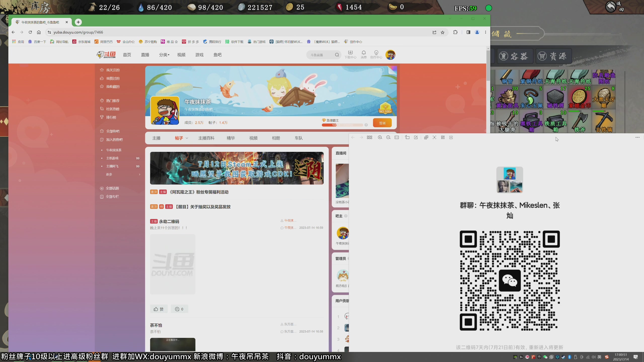644x362 pixels.
Task: Click the orange 签到 button
Action: pos(382,123)
